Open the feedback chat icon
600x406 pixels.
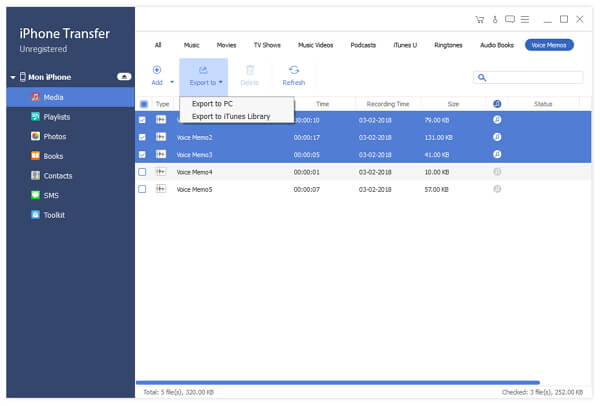point(510,19)
